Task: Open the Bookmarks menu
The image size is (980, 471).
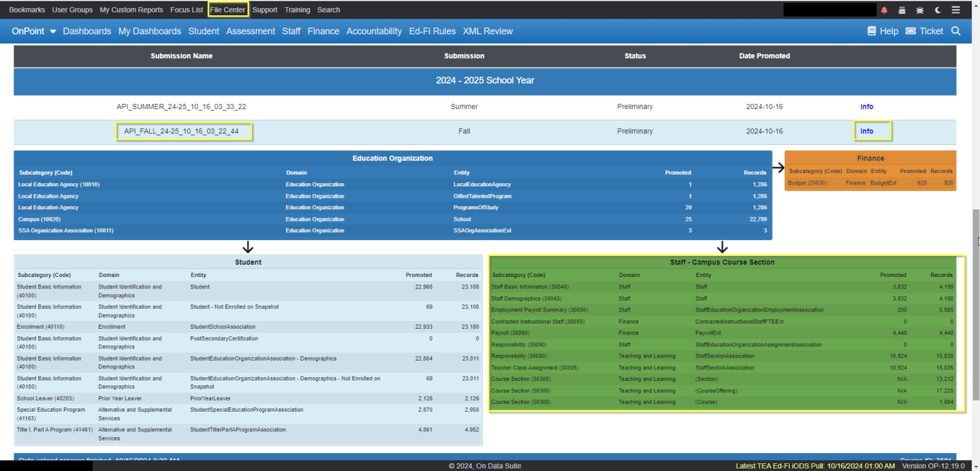Action: (x=26, y=9)
